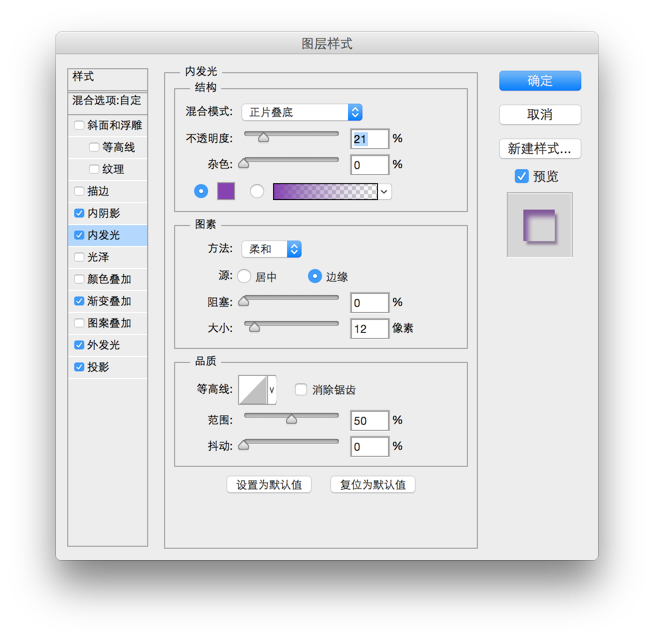Click the style preview thumbnail
This screenshot has width=654, height=640.
tap(540, 225)
